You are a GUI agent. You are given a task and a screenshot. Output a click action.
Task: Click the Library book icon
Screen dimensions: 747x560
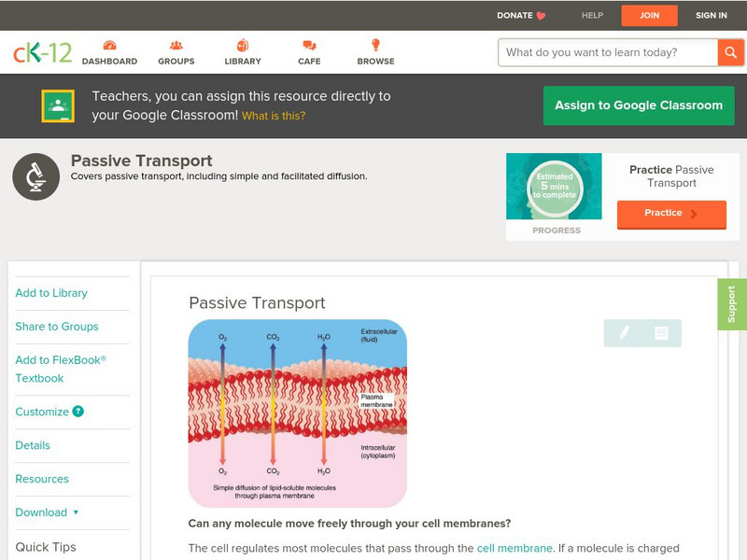click(242, 44)
